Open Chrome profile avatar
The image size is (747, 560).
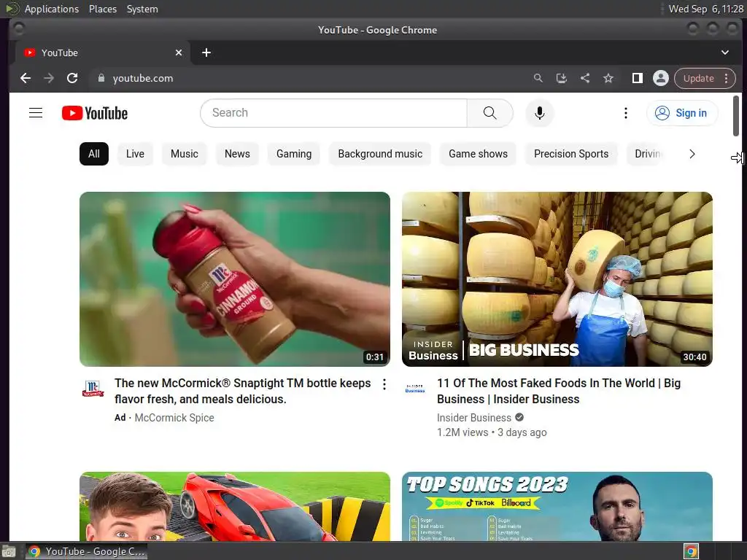661,78
